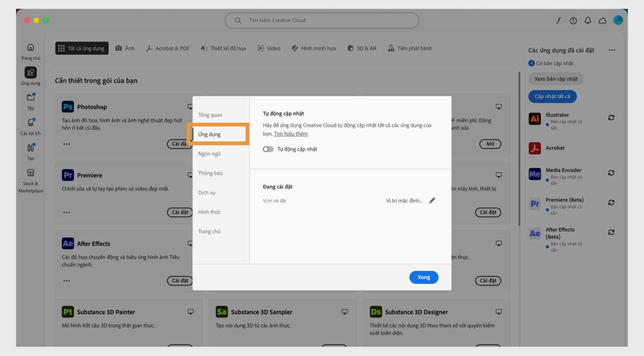Click Acrobat icon in installed apps
644x356 pixels.
pyautogui.click(x=535, y=148)
